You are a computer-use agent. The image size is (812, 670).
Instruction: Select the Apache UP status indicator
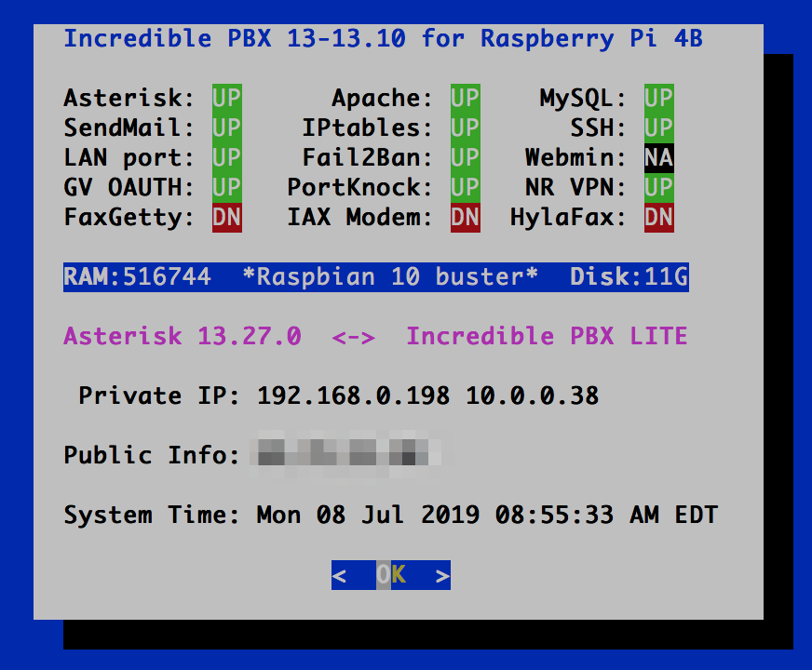(465, 99)
